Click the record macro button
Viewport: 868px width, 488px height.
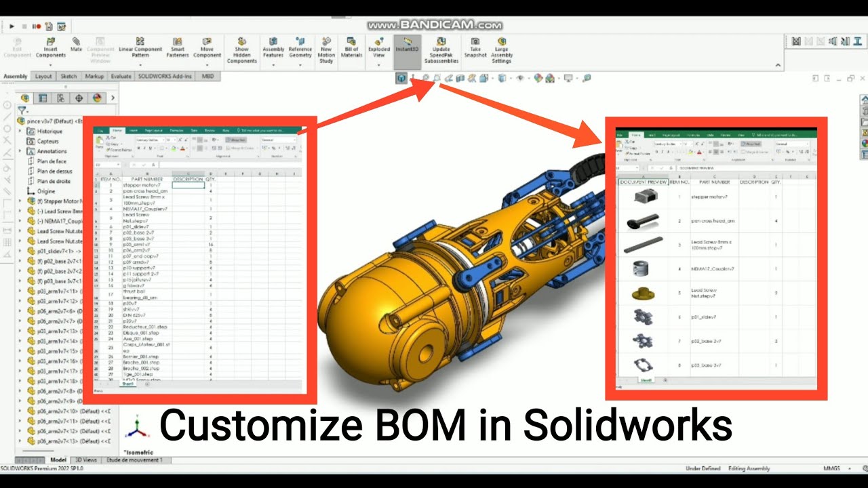[36, 26]
